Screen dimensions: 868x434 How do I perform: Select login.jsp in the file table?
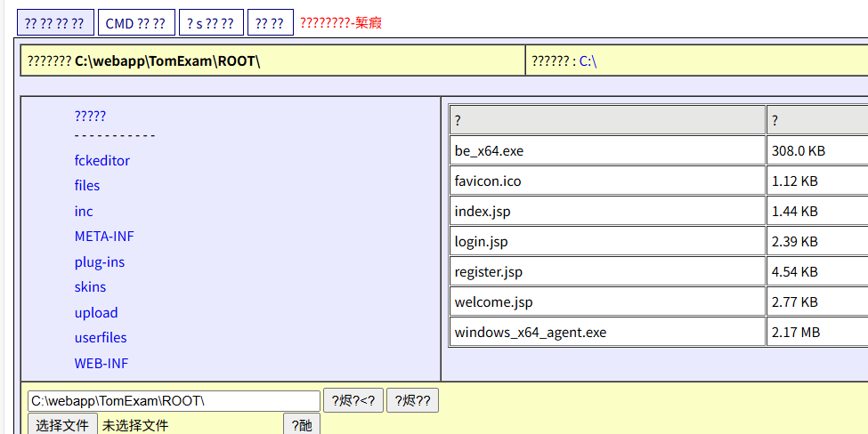coord(481,242)
